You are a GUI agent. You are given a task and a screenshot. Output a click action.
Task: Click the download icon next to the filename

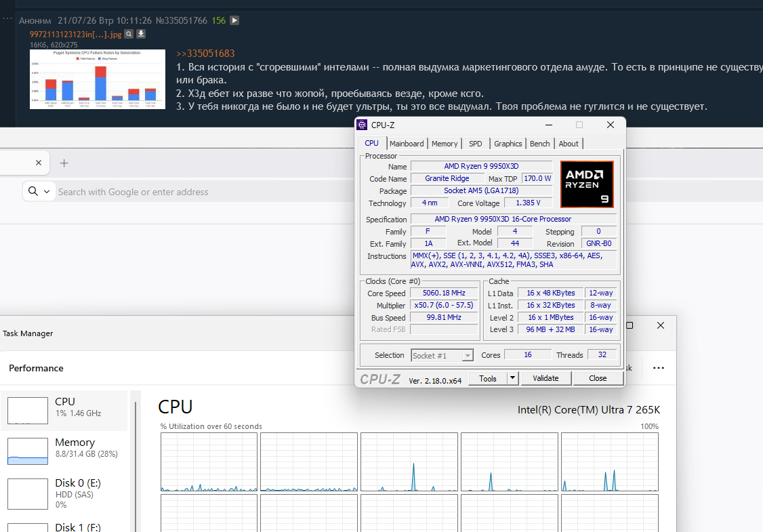pyautogui.click(x=141, y=34)
